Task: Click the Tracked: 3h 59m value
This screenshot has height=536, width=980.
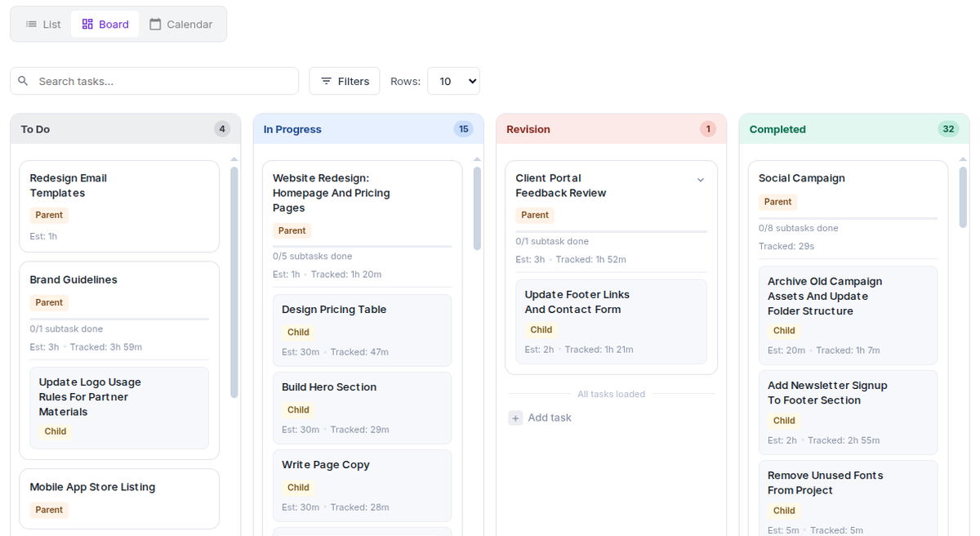Action: tap(106, 347)
